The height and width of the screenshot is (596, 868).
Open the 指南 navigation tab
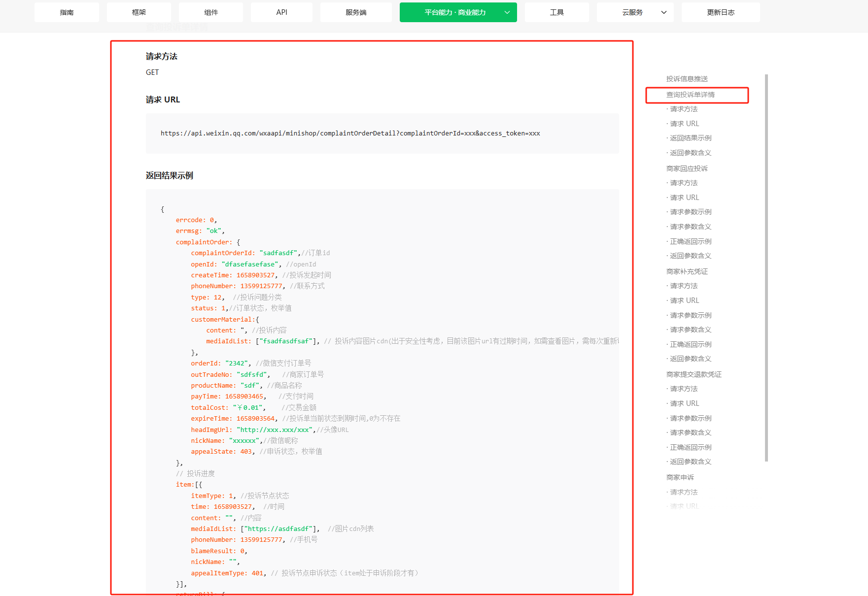67,12
